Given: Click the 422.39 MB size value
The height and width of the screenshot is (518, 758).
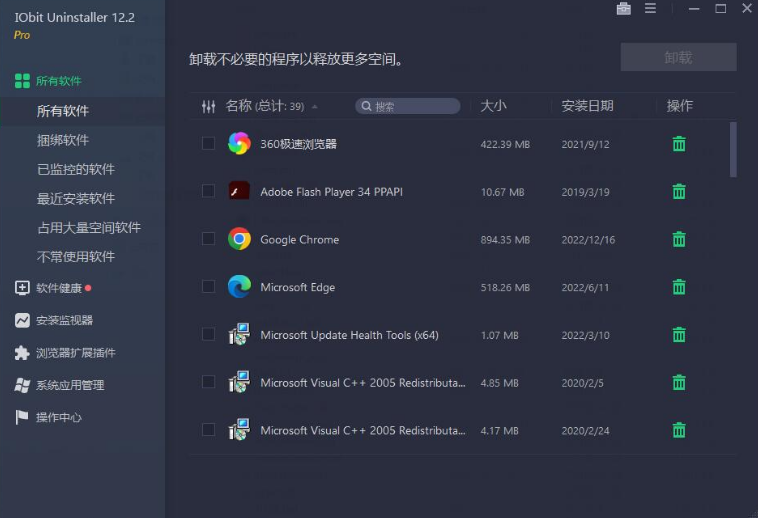Looking at the screenshot, I should point(505,144).
